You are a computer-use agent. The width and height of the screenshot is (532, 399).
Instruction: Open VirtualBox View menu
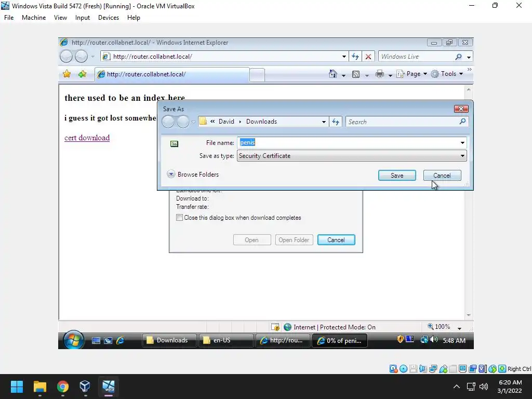[x=60, y=18]
